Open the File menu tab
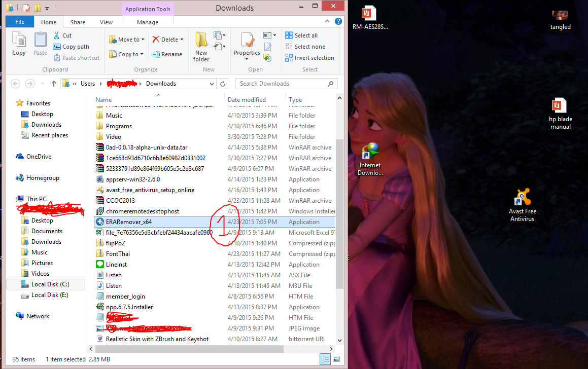This screenshot has height=369, width=588. pyautogui.click(x=20, y=22)
